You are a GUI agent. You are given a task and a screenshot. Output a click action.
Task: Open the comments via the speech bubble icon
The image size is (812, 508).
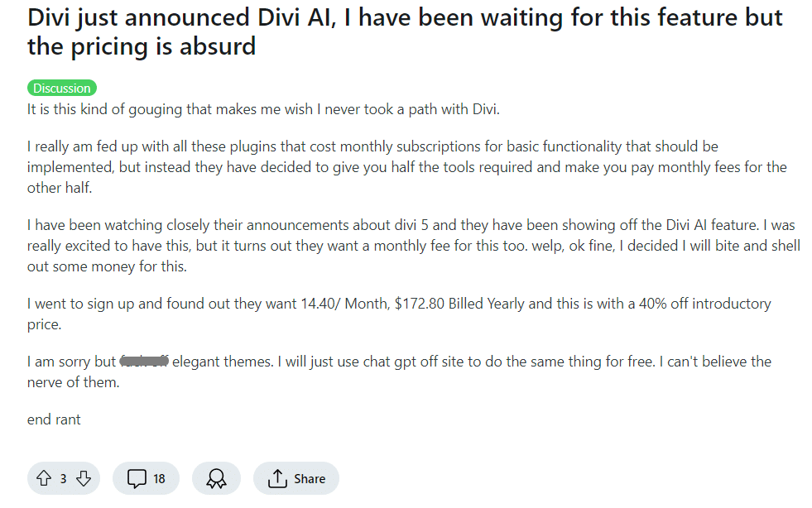137,478
